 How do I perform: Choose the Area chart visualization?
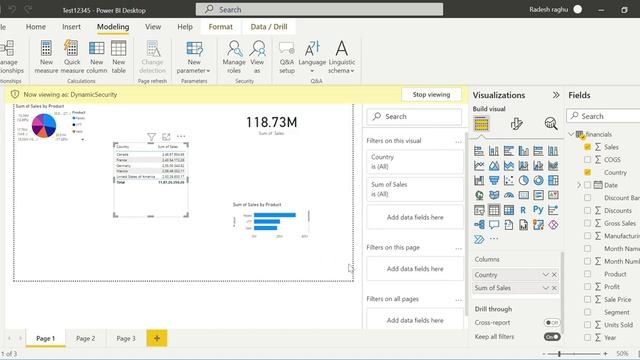click(x=494, y=166)
